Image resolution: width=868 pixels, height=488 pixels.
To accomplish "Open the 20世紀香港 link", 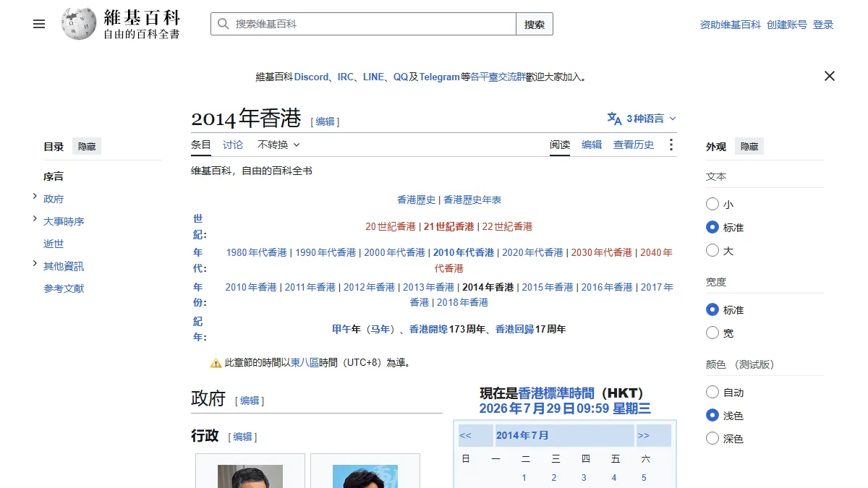I will [x=391, y=226].
